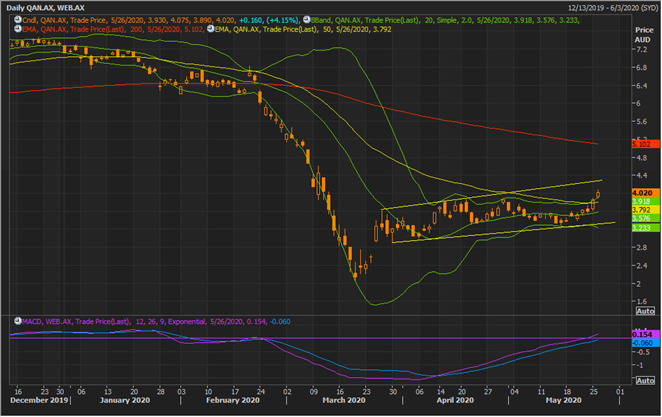Viewport: 662px width, 417px height.
Task: Toggle Auto scale on the price pane
Action: tap(645, 311)
